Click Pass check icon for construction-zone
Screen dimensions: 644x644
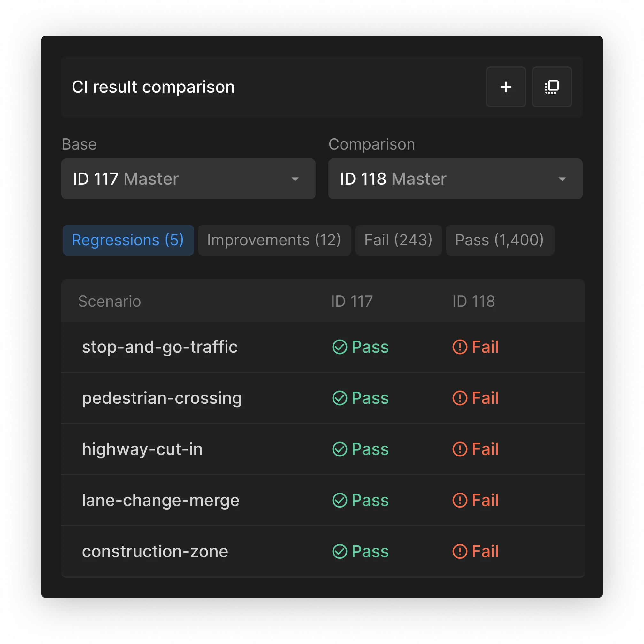point(340,551)
